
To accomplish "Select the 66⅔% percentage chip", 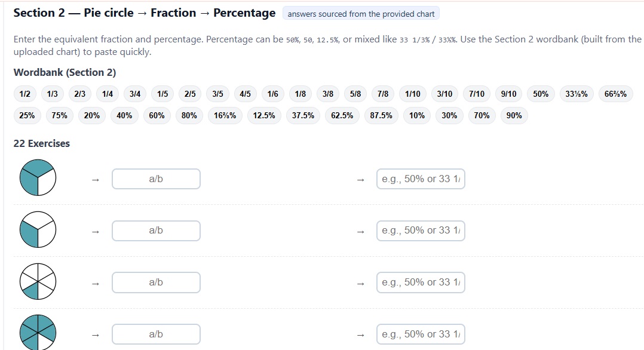I will pyautogui.click(x=615, y=94).
